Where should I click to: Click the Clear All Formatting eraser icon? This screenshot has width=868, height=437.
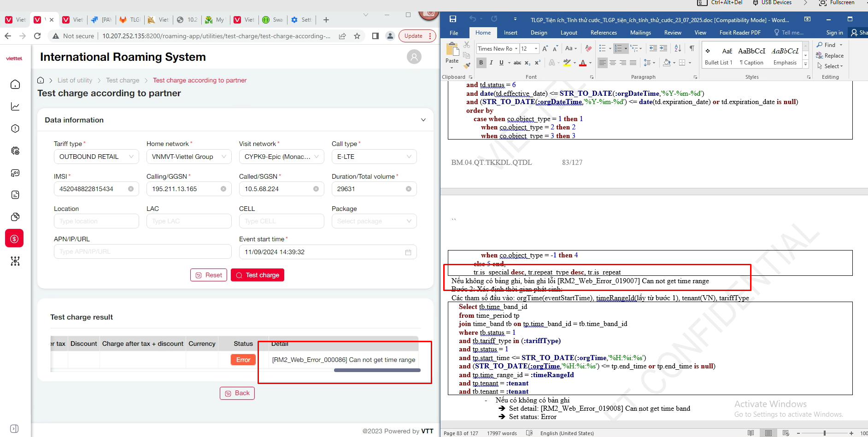point(588,48)
